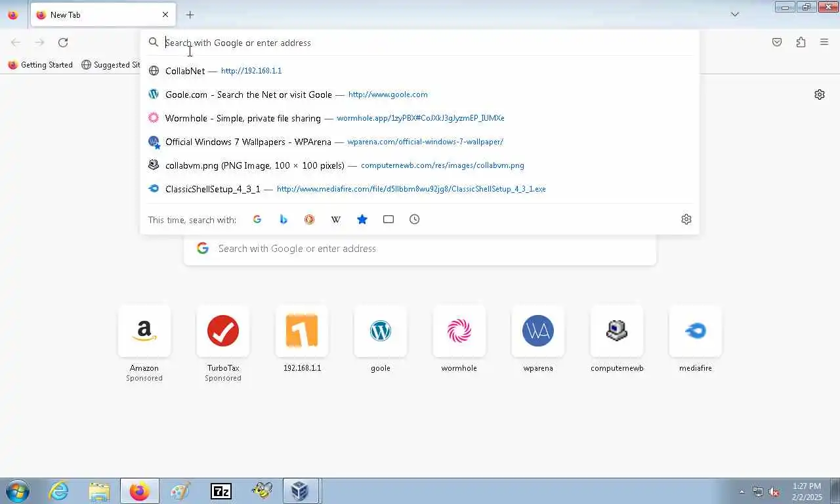840x504 pixels.
Task: Click muted volume tray icon
Action: (774, 492)
